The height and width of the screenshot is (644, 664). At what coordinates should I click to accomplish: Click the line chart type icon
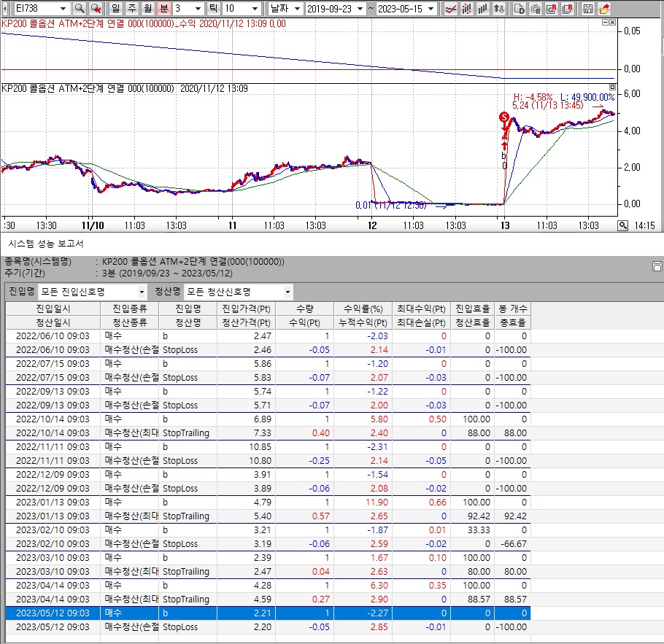451,9
